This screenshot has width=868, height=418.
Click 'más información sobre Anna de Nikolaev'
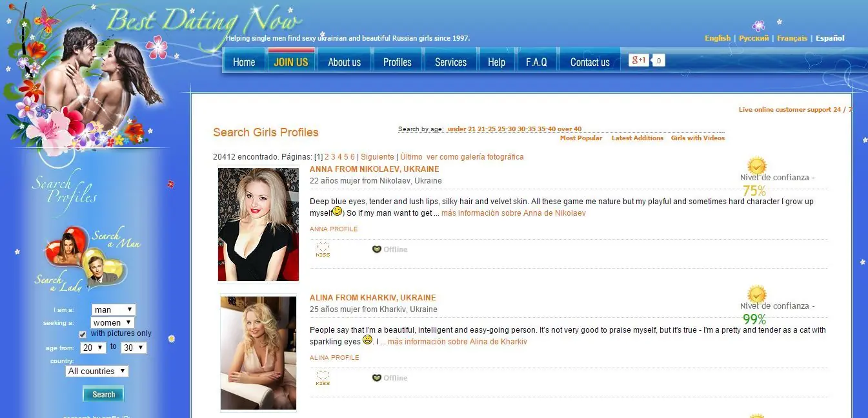click(514, 213)
